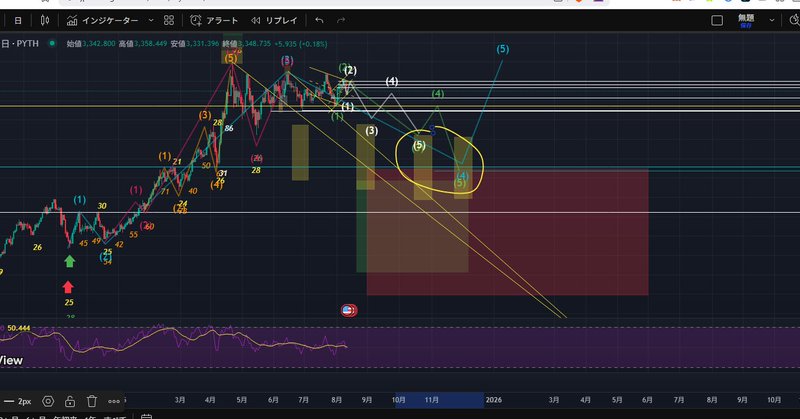Image resolution: width=800 pixels, height=419 pixels.
Task: Open the candlestick chart type selector
Action: click(45, 20)
